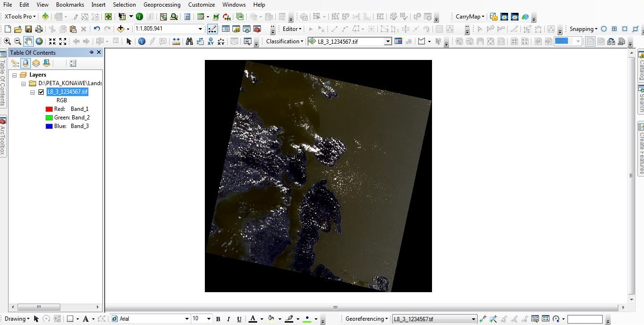This screenshot has height=325, width=644.
Task: Collapse the Layers group in Table Of Contents
Action: click(x=16, y=74)
